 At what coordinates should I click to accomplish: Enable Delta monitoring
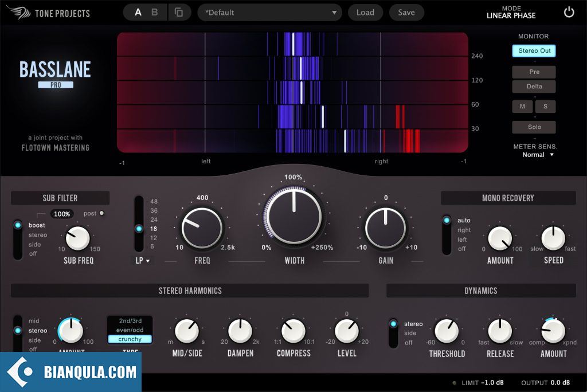[x=534, y=86]
